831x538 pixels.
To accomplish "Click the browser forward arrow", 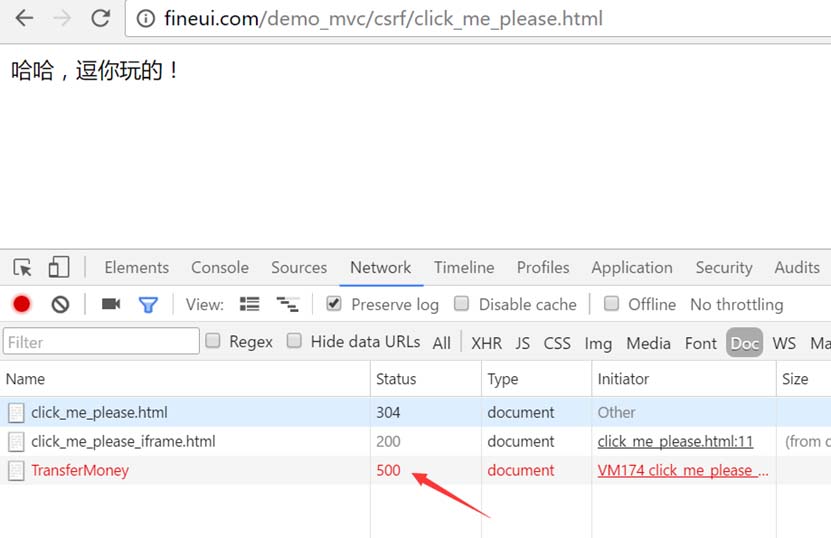I will click(x=62, y=18).
